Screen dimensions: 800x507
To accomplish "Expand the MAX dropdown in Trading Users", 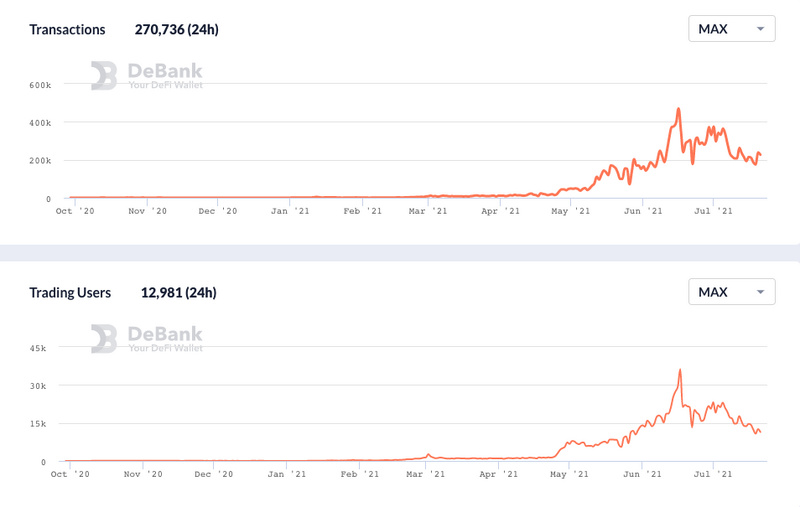I will click(x=731, y=292).
